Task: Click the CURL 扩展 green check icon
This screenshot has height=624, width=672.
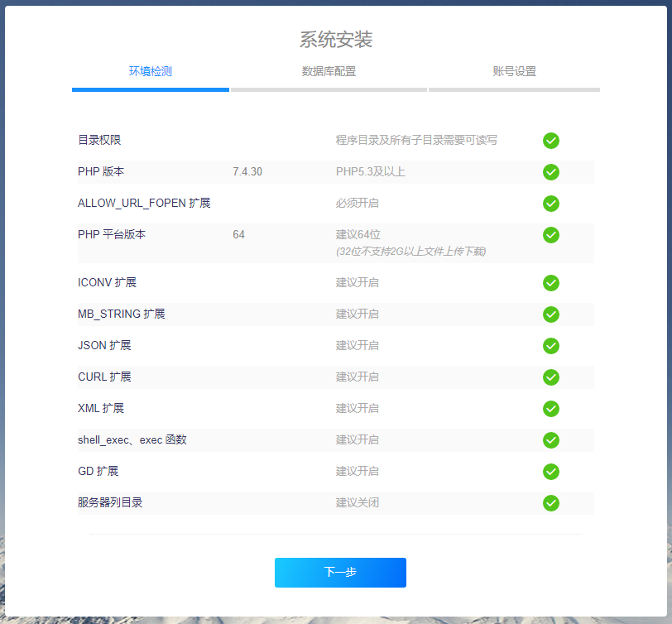Action: click(551, 377)
